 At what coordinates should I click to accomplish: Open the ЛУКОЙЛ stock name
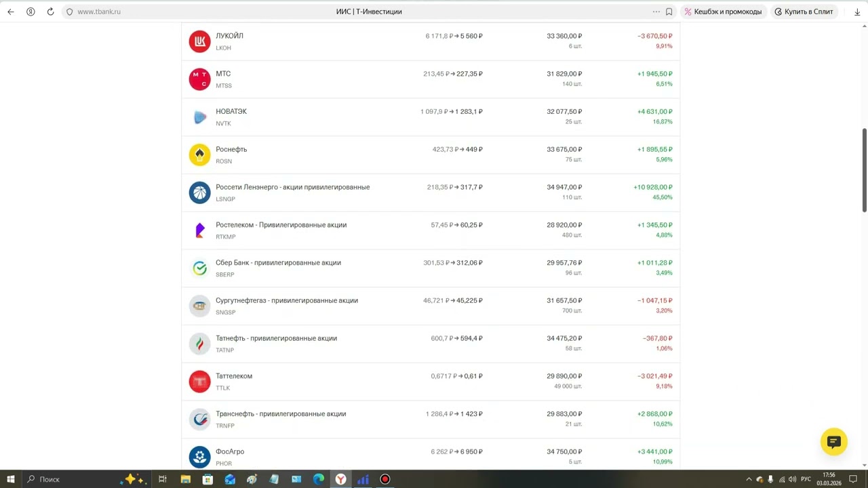[x=229, y=36]
